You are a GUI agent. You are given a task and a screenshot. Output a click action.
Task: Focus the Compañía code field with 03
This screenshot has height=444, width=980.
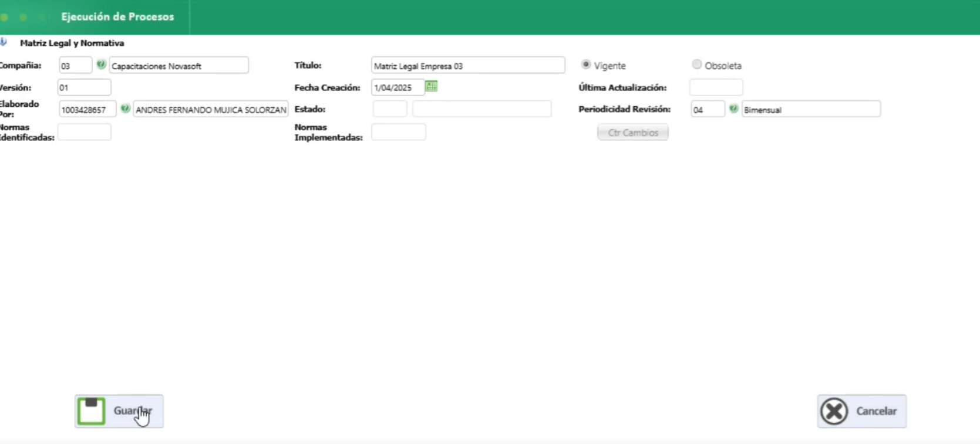76,65
